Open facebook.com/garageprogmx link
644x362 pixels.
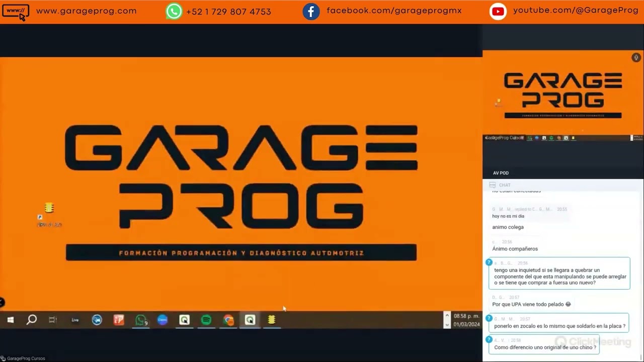[394, 11]
